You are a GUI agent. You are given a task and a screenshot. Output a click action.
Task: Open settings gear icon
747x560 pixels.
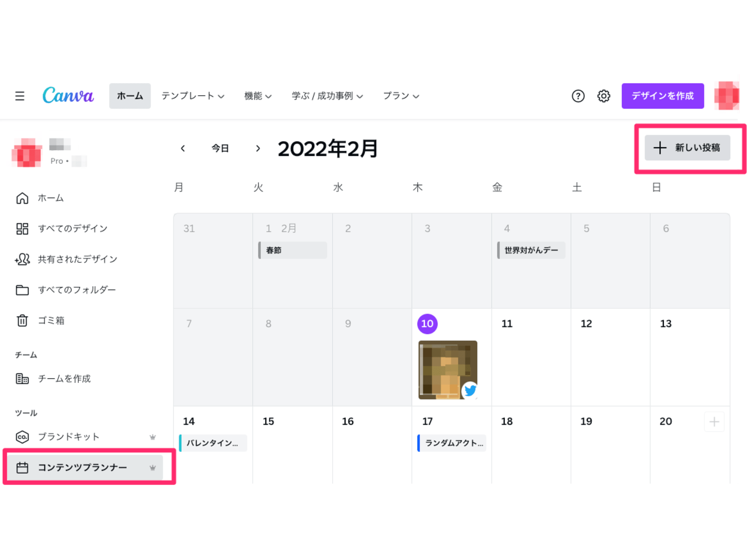603,96
